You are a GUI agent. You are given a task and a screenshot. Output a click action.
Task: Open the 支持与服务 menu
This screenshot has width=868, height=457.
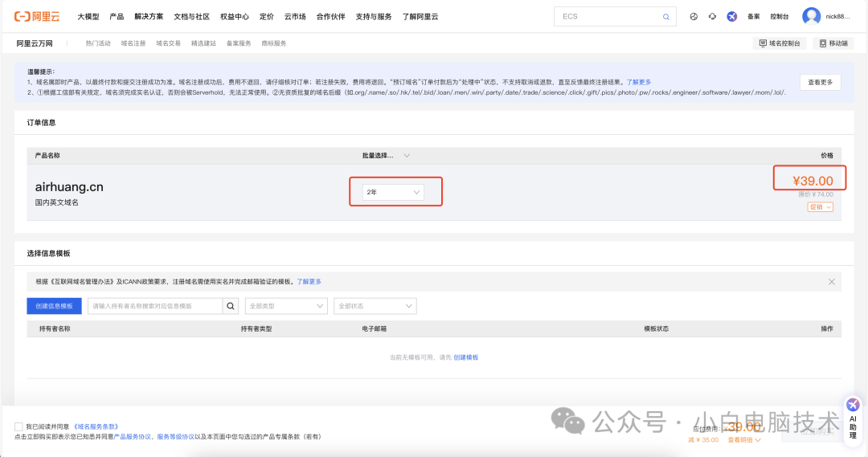pos(374,17)
